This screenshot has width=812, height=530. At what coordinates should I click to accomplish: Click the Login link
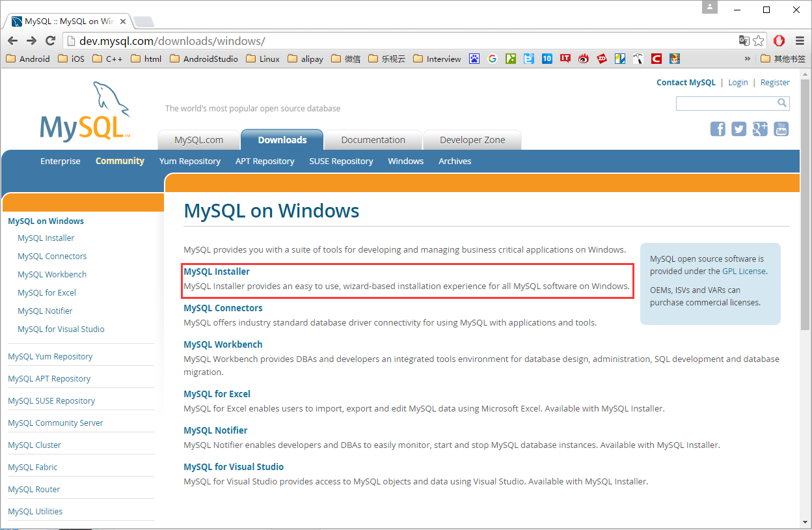click(x=738, y=83)
